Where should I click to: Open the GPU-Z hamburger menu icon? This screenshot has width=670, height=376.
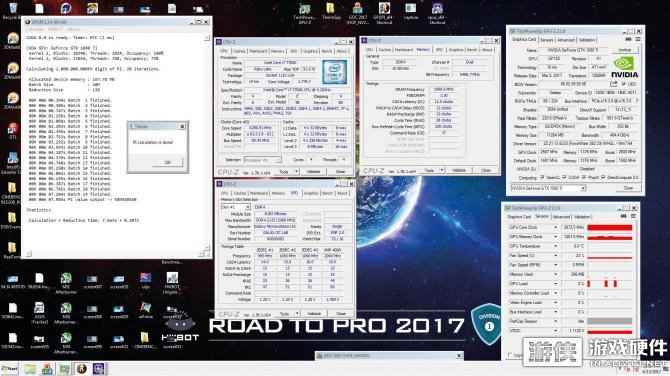coord(638,40)
